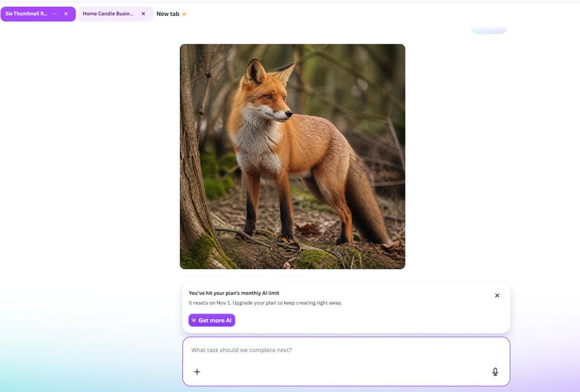Dismiss the monthly AI limit notice
Screen dimensions: 580x392
point(497,295)
